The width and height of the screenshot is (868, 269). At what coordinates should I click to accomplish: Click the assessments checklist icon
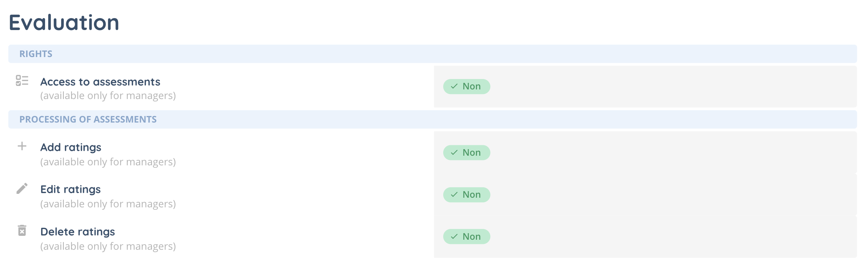22,81
